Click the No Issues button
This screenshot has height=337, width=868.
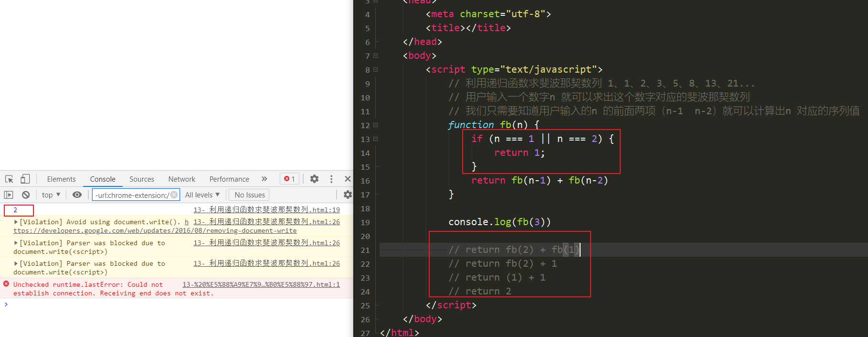pos(250,195)
